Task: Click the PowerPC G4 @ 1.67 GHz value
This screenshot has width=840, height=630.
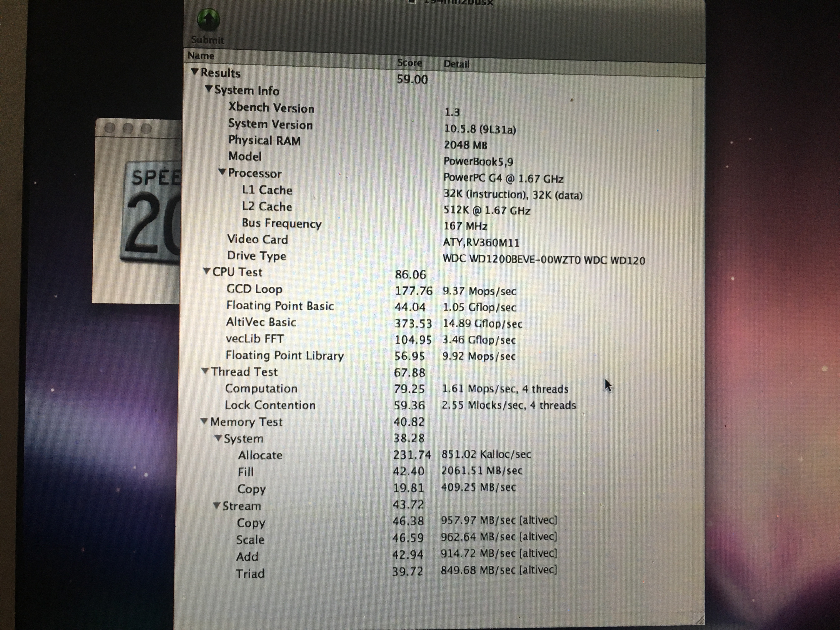Action: click(x=503, y=178)
